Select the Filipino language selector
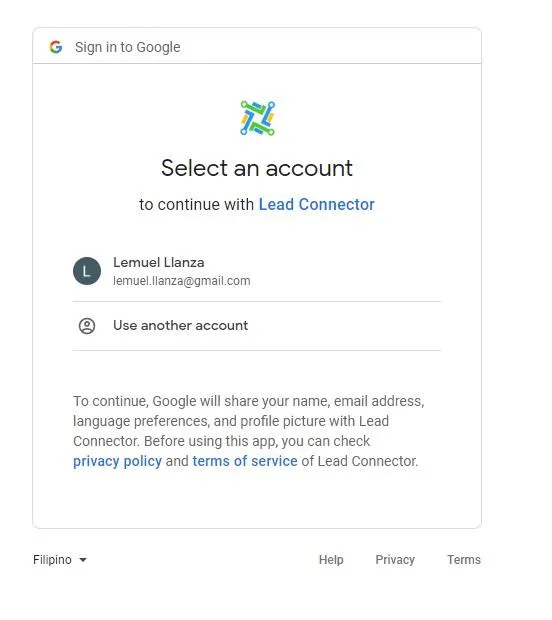Screen dimensions: 552x620 click(60, 560)
